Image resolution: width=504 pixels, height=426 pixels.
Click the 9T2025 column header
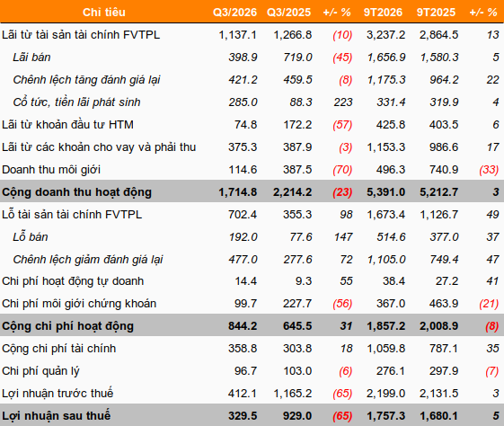click(x=436, y=13)
